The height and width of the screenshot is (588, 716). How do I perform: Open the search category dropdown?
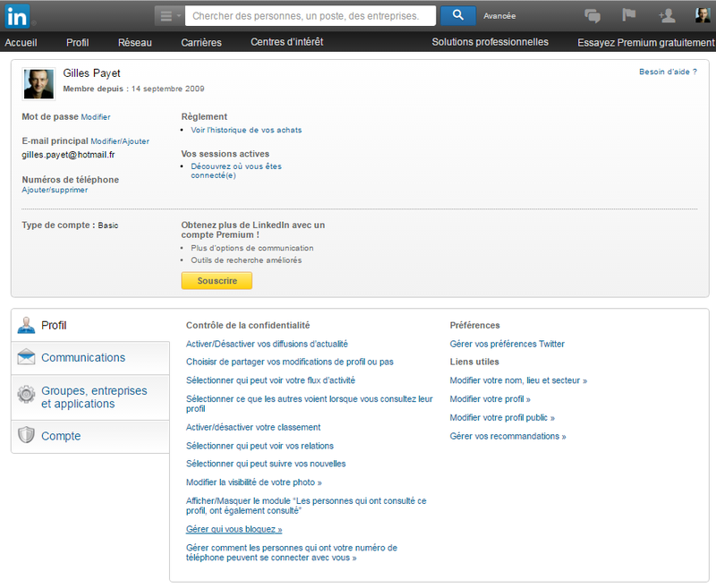coord(169,16)
